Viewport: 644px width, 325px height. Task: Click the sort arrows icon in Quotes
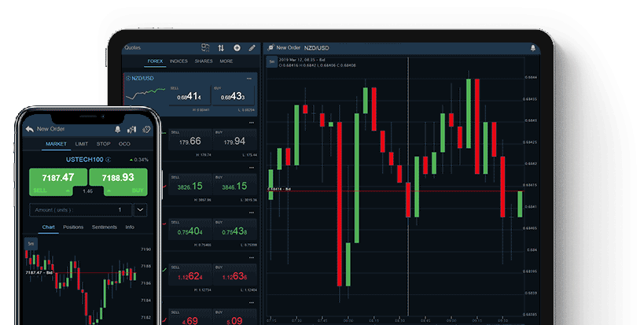coord(221,48)
